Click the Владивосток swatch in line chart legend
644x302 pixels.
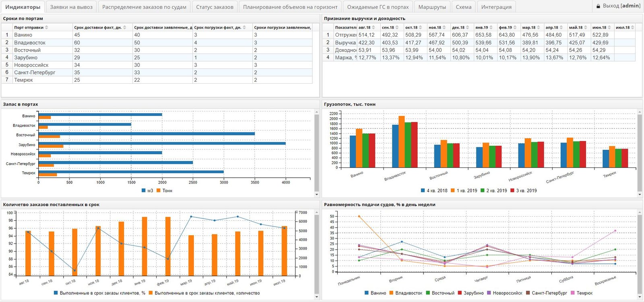392,293
